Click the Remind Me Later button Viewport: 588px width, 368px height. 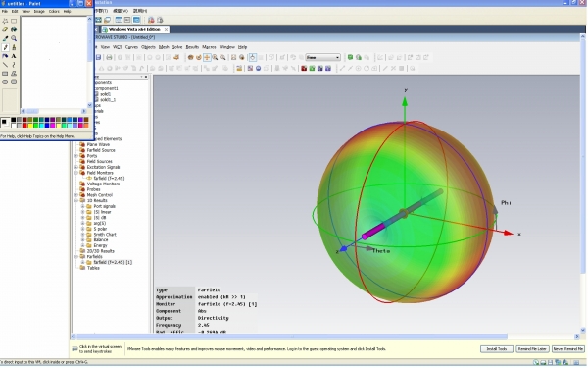(532, 349)
